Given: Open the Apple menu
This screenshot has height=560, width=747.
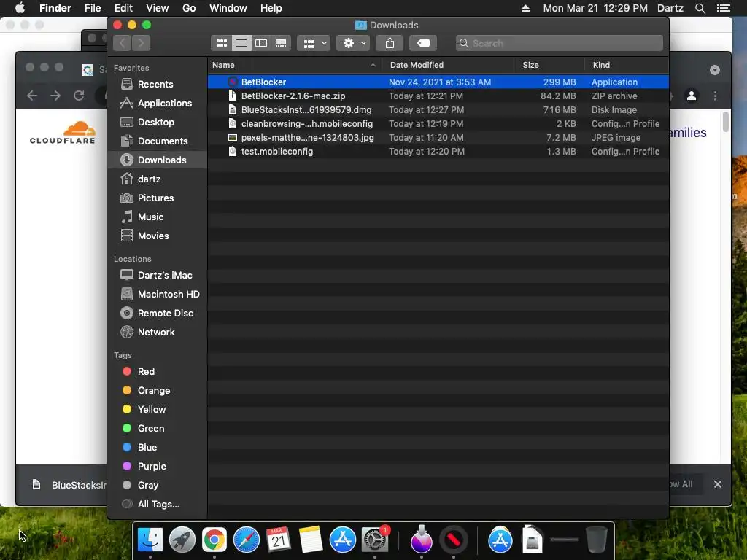Looking at the screenshot, I should point(20,8).
